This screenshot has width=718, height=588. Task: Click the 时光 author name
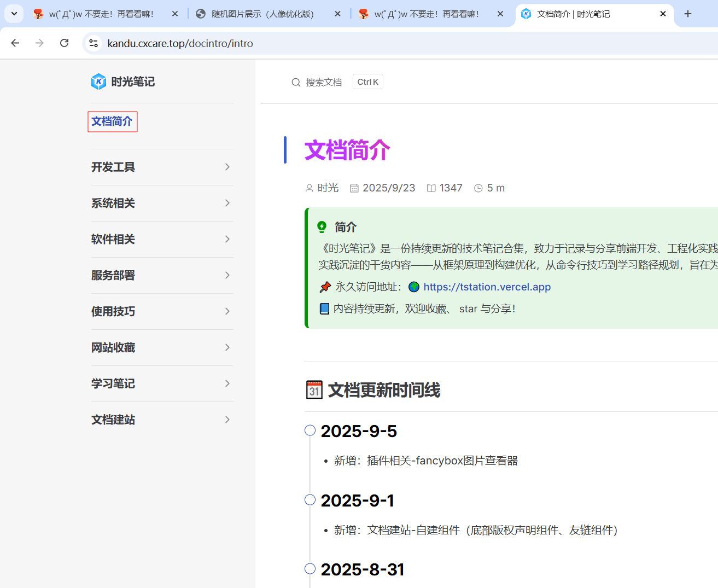click(328, 188)
